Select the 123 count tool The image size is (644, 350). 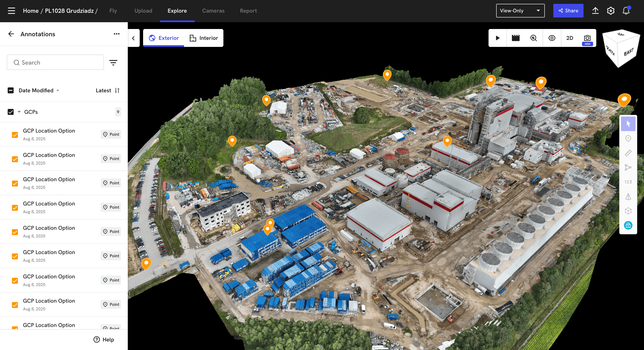(628, 182)
